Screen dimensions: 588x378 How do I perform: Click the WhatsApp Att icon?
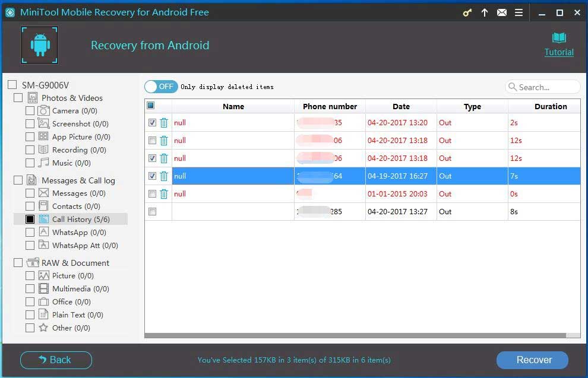43,245
